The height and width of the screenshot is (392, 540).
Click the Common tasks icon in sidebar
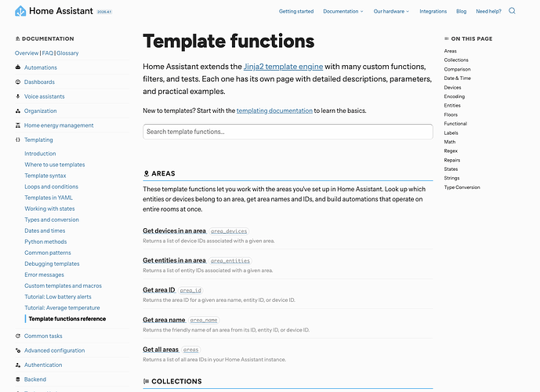pos(17,336)
